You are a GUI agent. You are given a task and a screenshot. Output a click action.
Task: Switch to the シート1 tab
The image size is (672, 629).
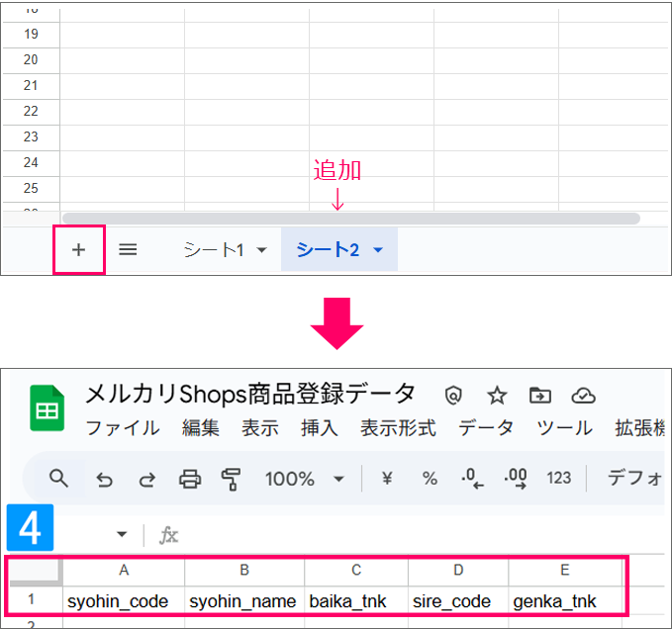pyautogui.click(x=213, y=250)
